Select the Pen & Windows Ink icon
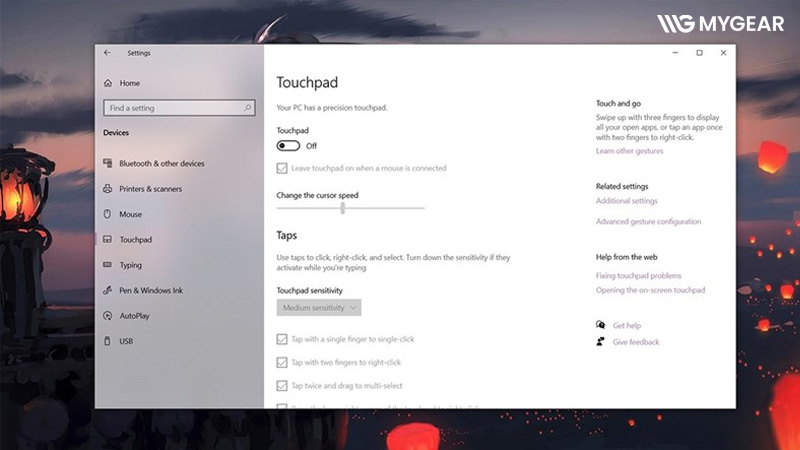Image resolution: width=800 pixels, height=450 pixels. tap(108, 290)
